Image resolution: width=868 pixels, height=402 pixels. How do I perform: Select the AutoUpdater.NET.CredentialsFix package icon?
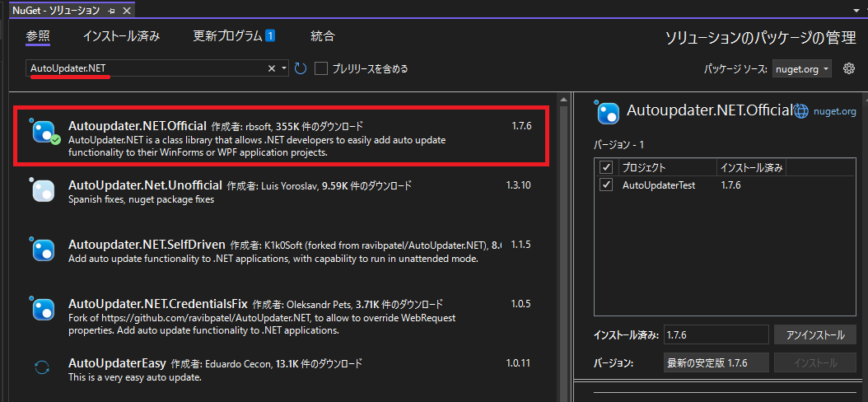point(43,310)
